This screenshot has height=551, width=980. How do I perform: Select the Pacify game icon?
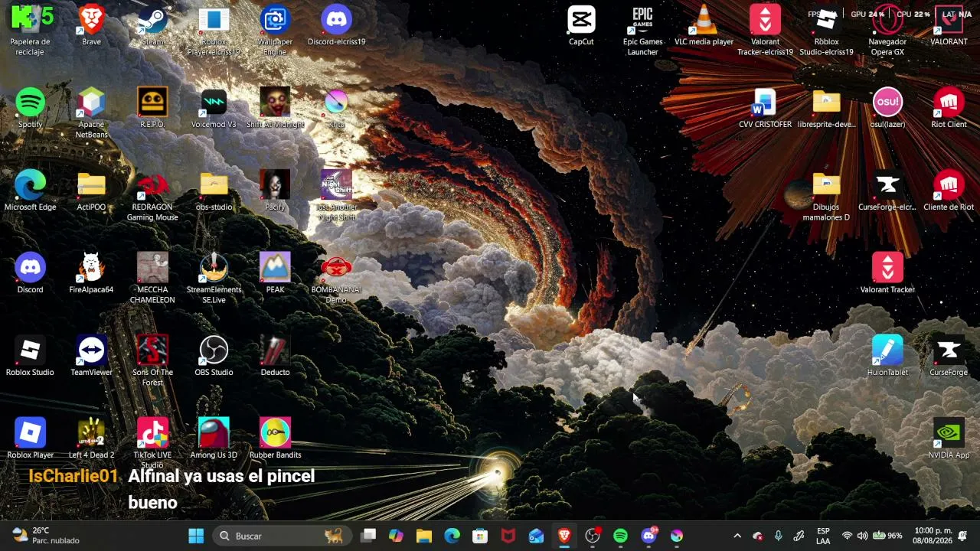click(275, 191)
